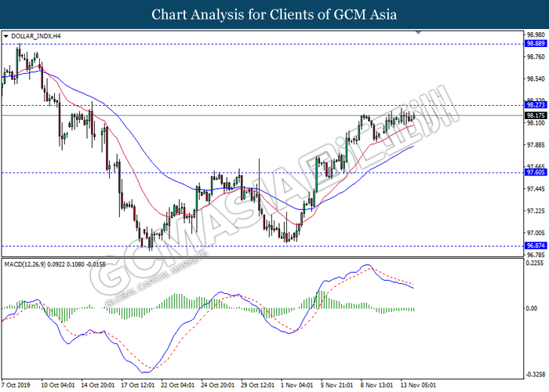Click the -0.3258 MACD axis value
Viewport: 549px width, 392px height.
coord(535,375)
